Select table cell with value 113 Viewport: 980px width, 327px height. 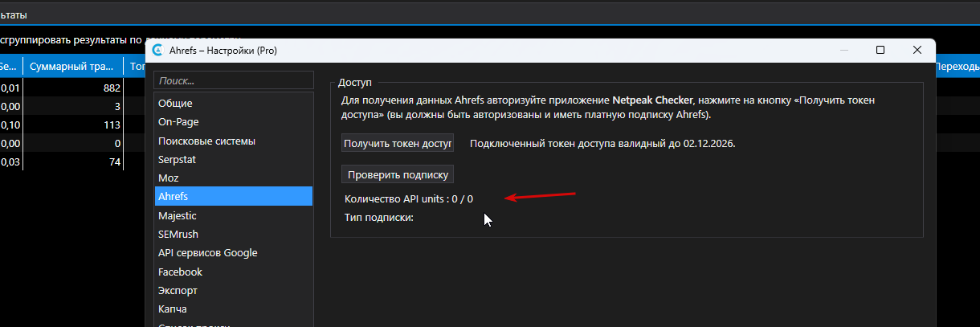pos(72,125)
